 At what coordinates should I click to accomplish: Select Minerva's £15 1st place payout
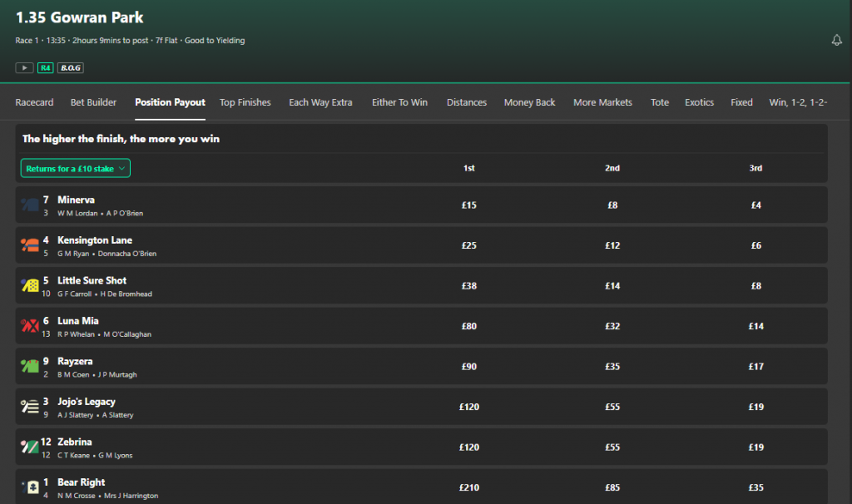pyautogui.click(x=468, y=205)
